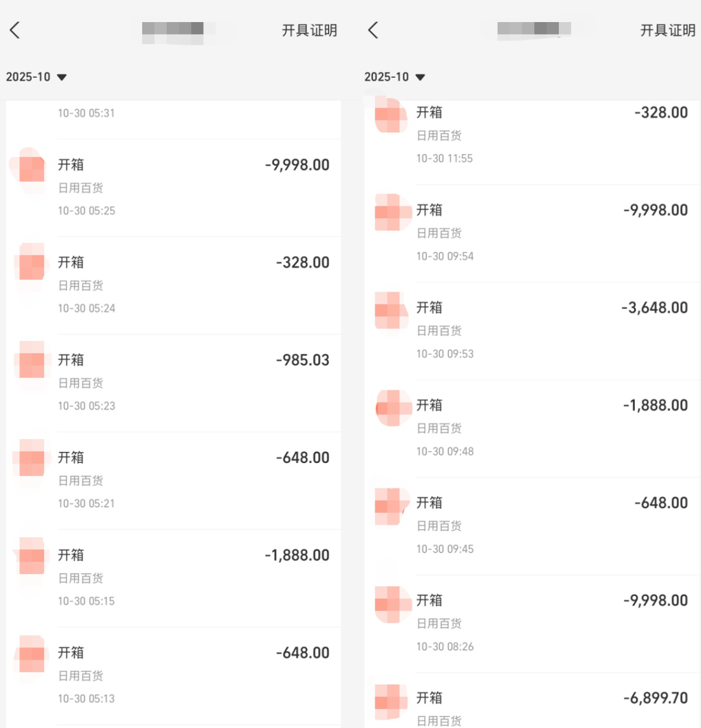Click merchant icon of the 10-30 05:25 transaction
The height and width of the screenshot is (728, 701).
tap(31, 168)
